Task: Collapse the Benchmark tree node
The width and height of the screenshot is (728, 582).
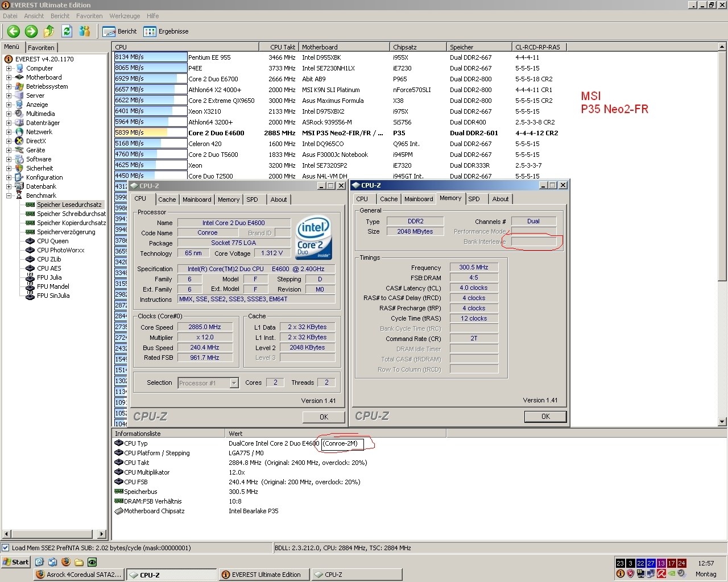Action: (x=9, y=196)
